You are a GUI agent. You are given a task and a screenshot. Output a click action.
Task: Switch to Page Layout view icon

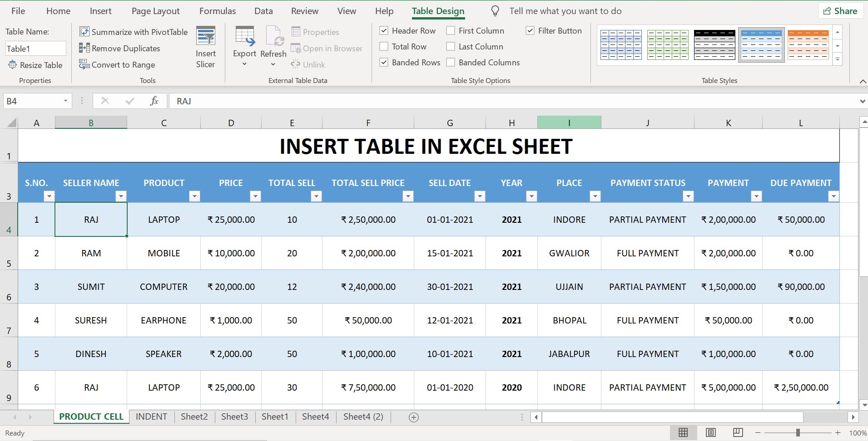click(x=711, y=433)
